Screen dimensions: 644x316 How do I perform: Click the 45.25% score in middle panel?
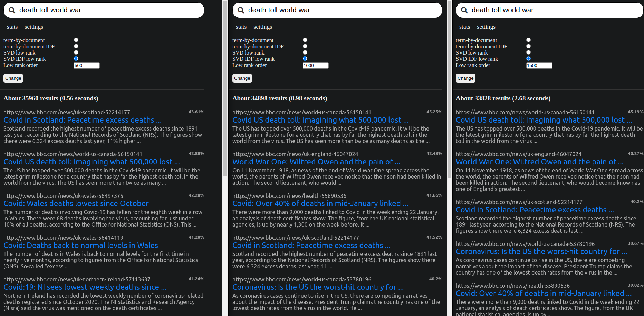pyautogui.click(x=434, y=112)
